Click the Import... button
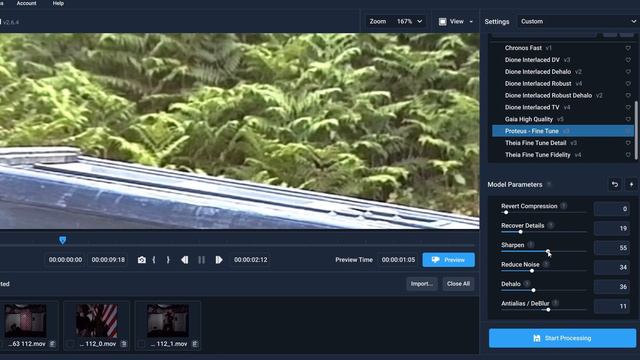 [422, 284]
